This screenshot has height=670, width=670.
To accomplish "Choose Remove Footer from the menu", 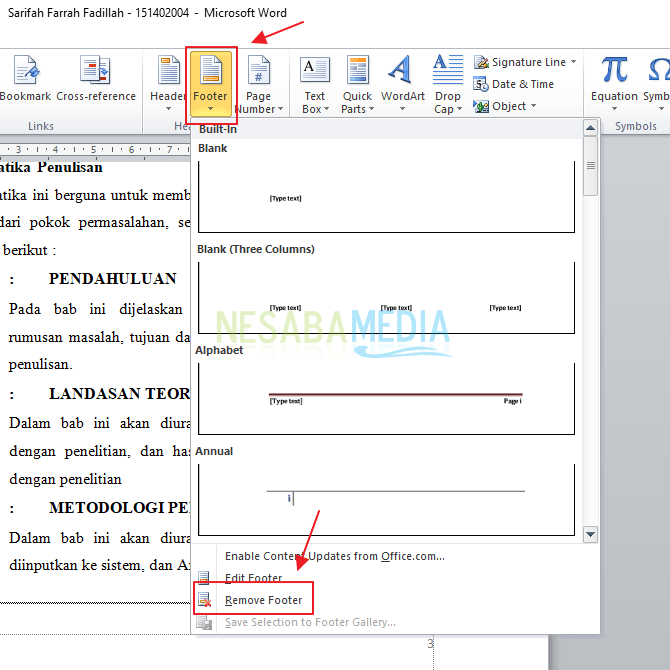I will pos(263,600).
